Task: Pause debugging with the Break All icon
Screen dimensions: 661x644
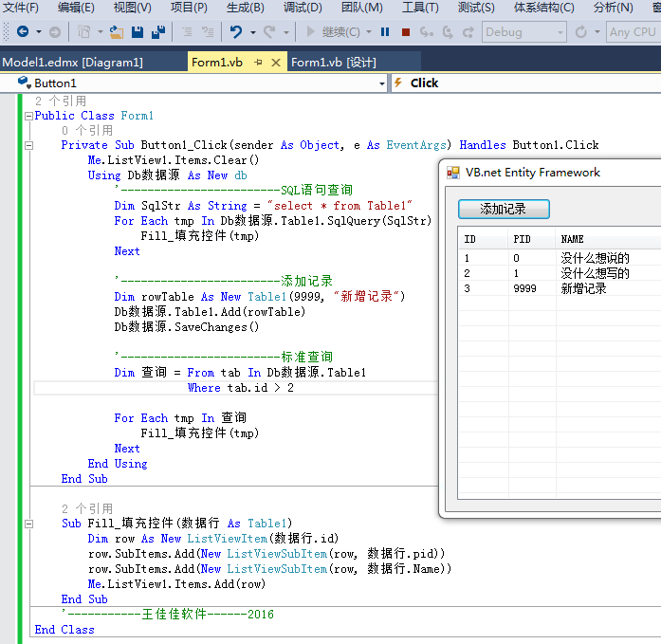Action: pos(385,32)
